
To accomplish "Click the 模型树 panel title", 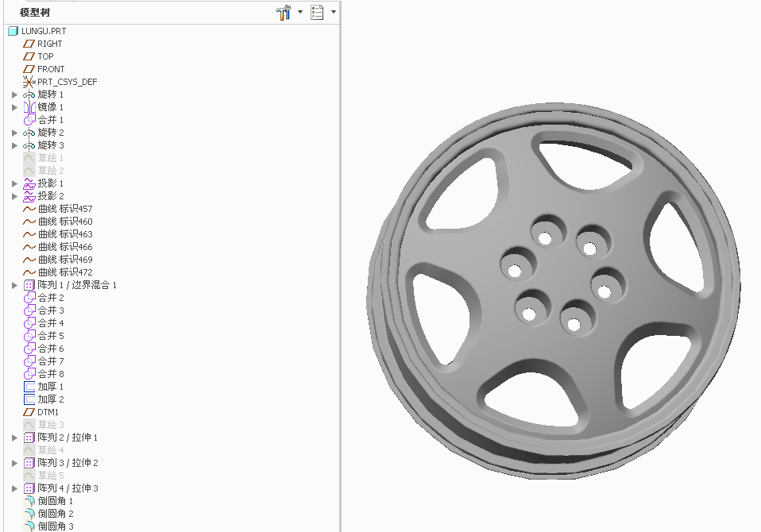I will pos(34,13).
